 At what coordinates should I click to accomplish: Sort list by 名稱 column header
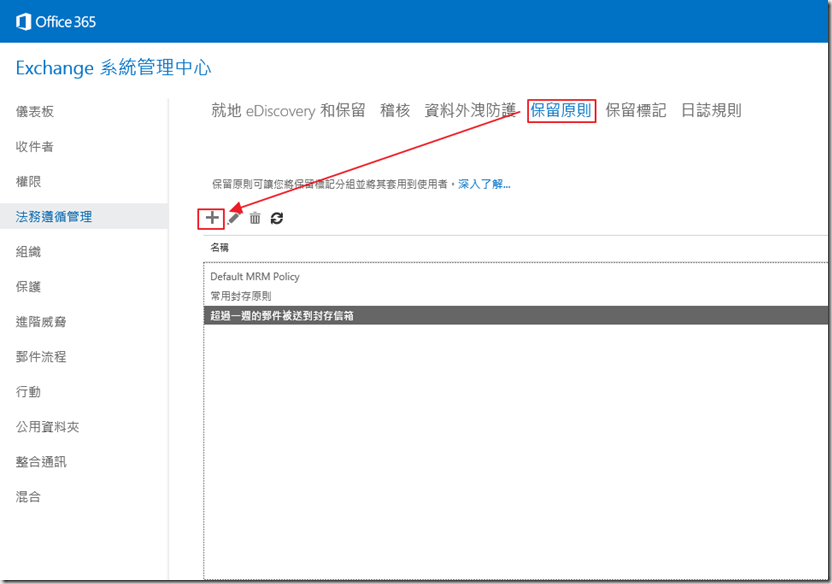click(218, 246)
